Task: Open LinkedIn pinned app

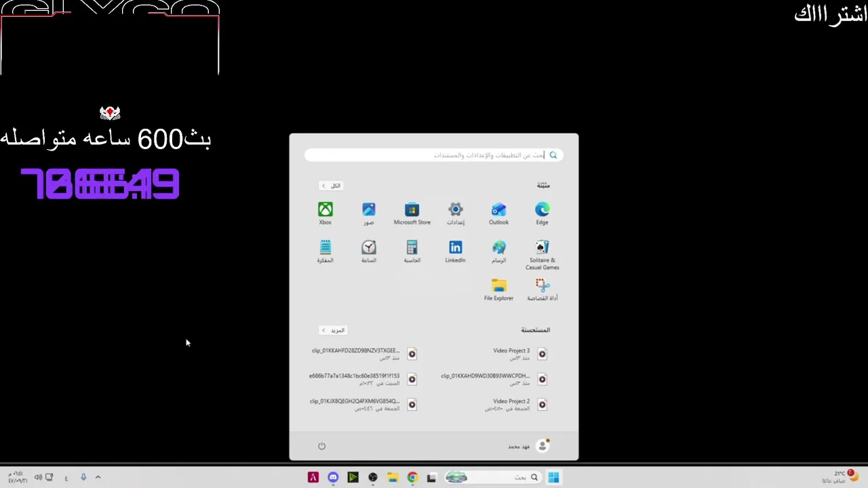Action: pyautogui.click(x=456, y=251)
